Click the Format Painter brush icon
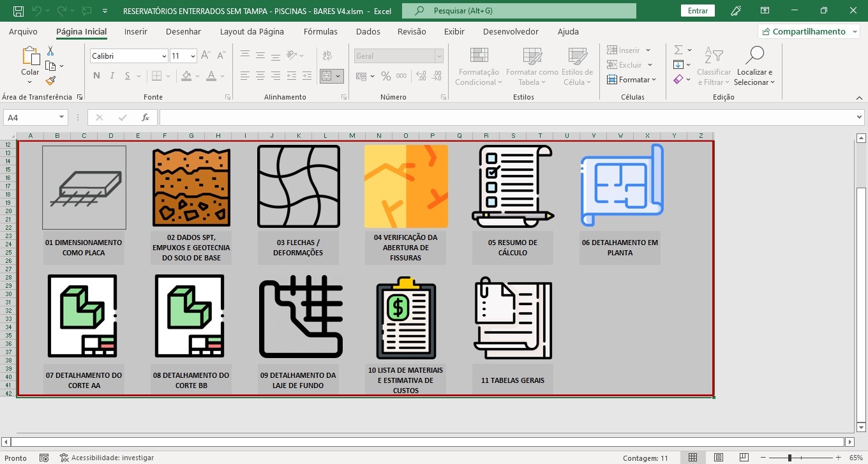Image resolution: width=868 pixels, height=464 pixels. (50, 80)
